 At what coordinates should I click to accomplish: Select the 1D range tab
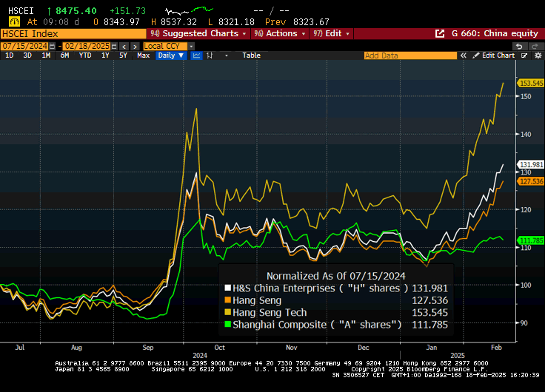pos(10,55)
